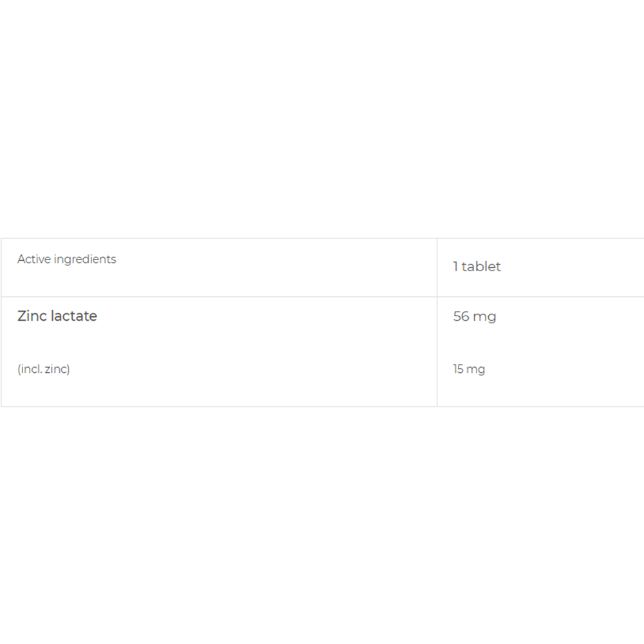Click the word "zinc)" in the parenthetical note
This screenshot has height=644, width=644.
click(57, 369)
